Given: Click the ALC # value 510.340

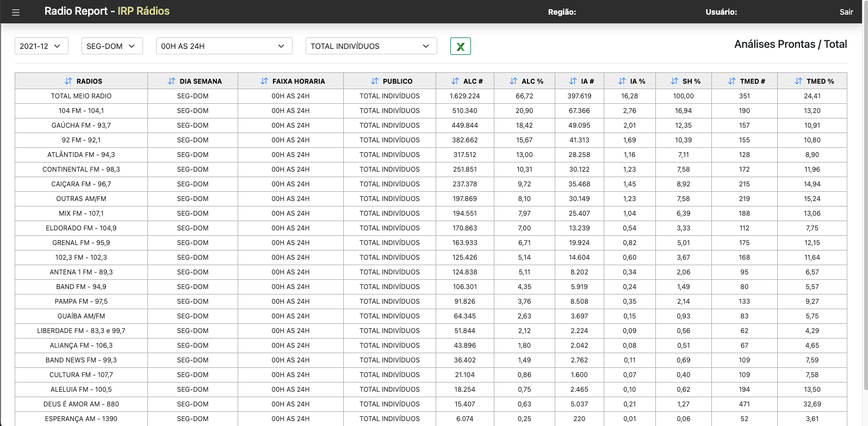Looking at the screenshot, I should tap(465, 111).
